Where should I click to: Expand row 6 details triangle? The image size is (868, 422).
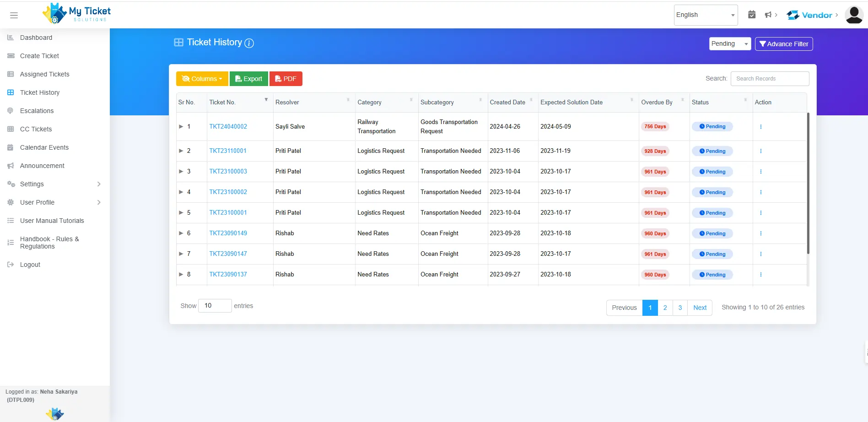[x=181, y=233]
